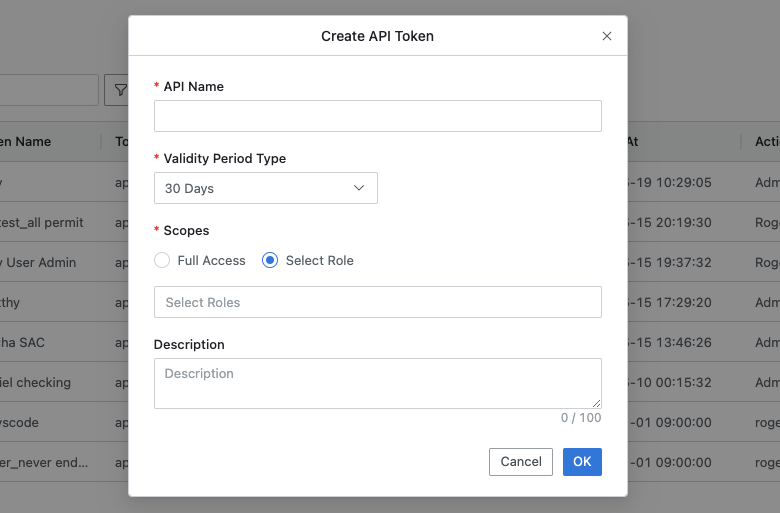Click the 'Full Access' label text
The image size is (780, 513).
[x=211, y=260]
